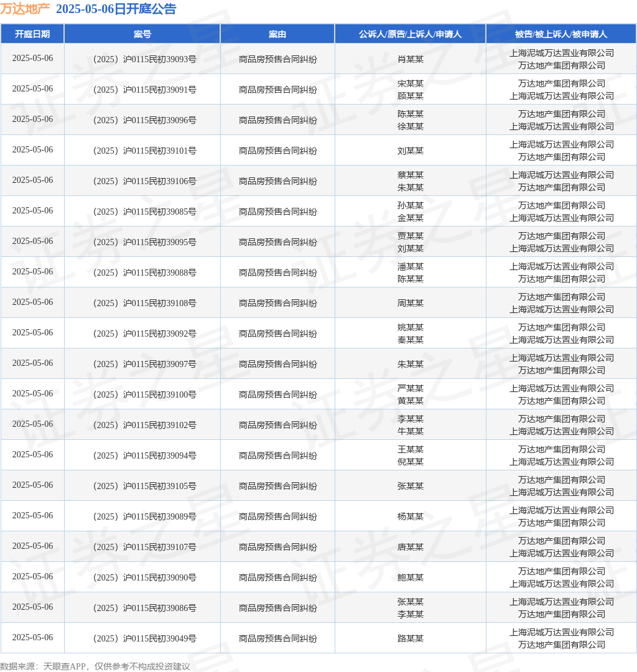Click the 数据来源 天眼查APP footer note
637x672 pixels.
coord(95,666)
